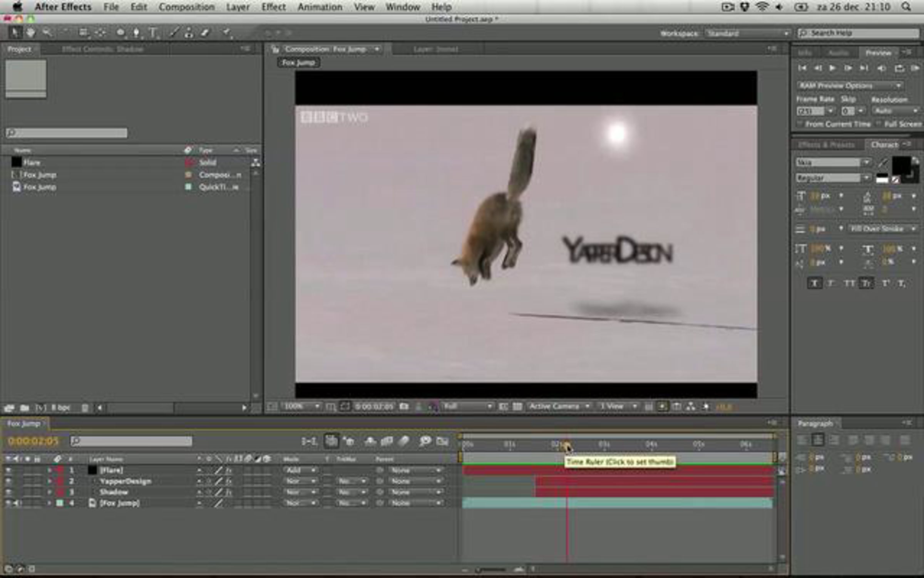The image size is (924, 578).
Task: Toggle visibility of the Shadow layer
Action: click(x=8, y=492)
